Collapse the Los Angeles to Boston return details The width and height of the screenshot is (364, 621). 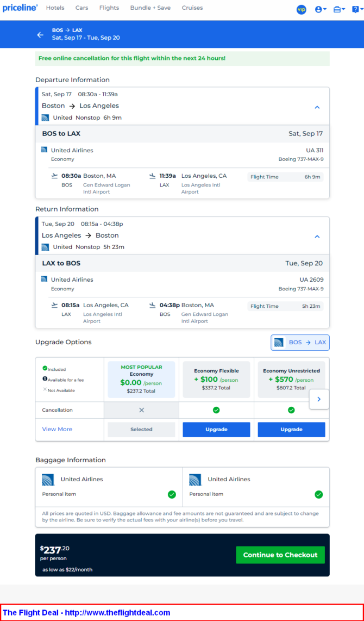[x=317, y=237]
